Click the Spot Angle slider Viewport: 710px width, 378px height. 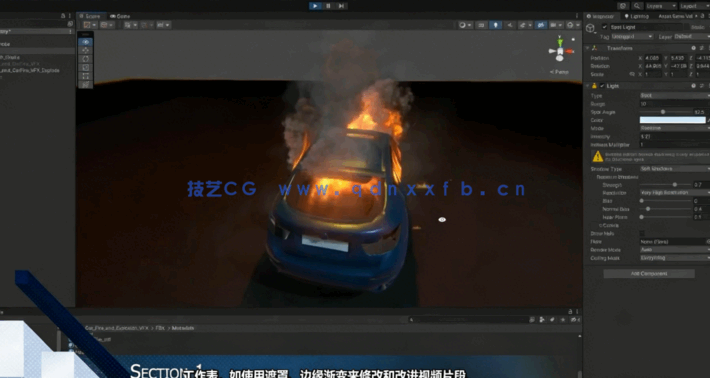coord(665,112)
